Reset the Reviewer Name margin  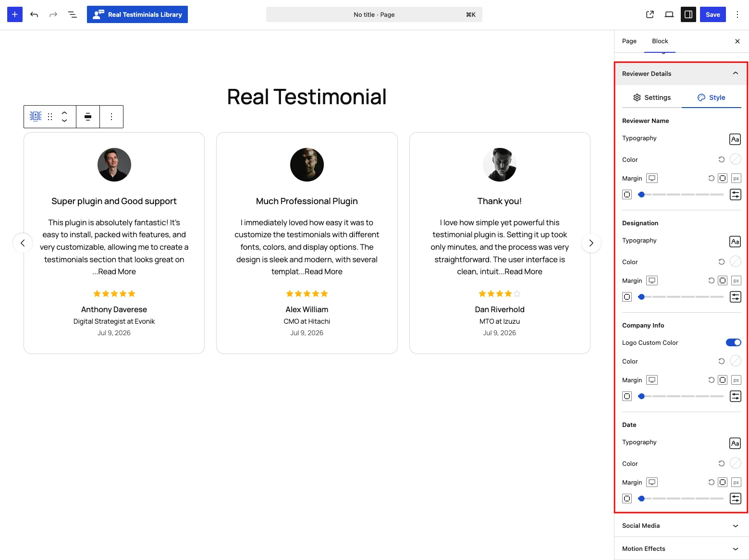(x=712, y=178)
